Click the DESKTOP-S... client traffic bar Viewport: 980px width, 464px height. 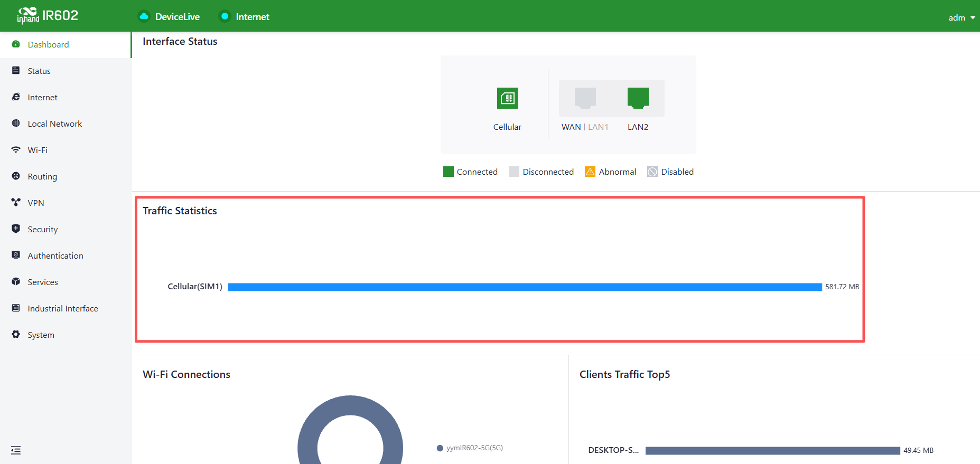coord(772,450)
